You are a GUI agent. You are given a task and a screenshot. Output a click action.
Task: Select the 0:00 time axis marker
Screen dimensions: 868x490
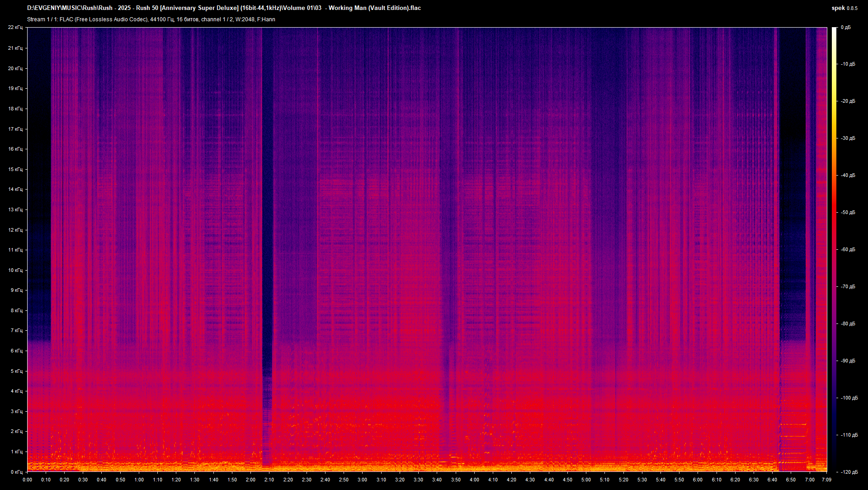click(x=27, y=480)
